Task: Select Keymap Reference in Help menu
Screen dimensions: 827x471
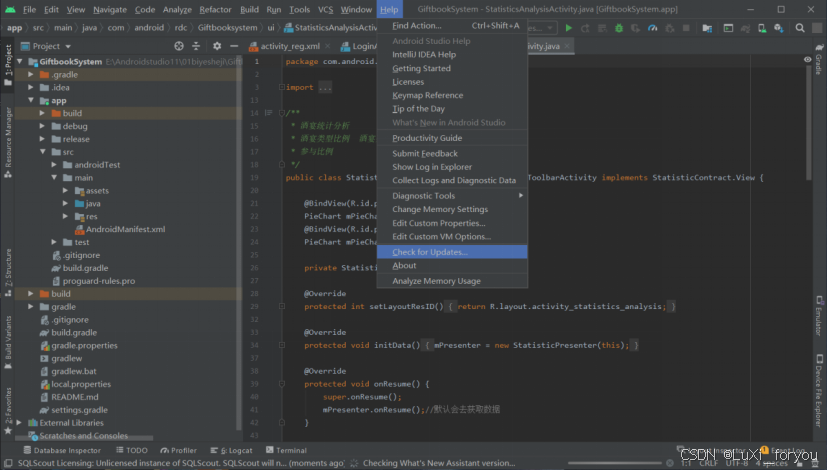Action: point(453,95)
